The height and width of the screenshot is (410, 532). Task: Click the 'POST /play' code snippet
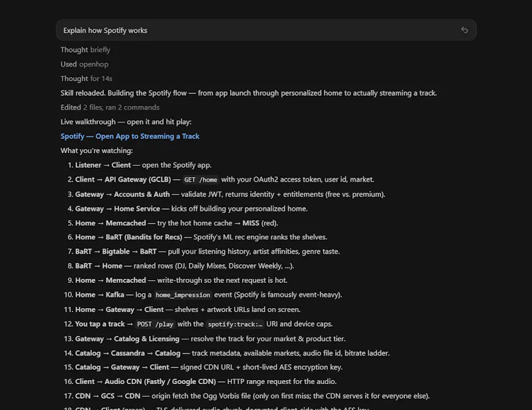(x=155, y=324)
